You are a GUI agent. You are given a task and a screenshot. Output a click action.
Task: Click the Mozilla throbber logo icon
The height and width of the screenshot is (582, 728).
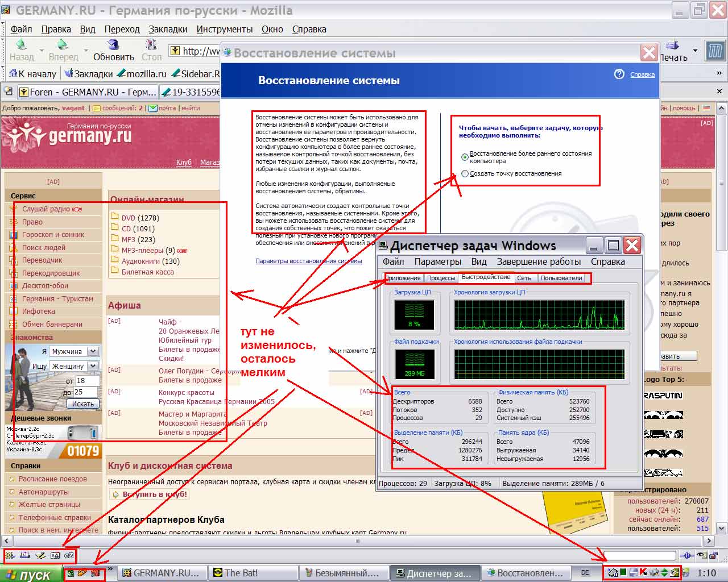[715, 51]
